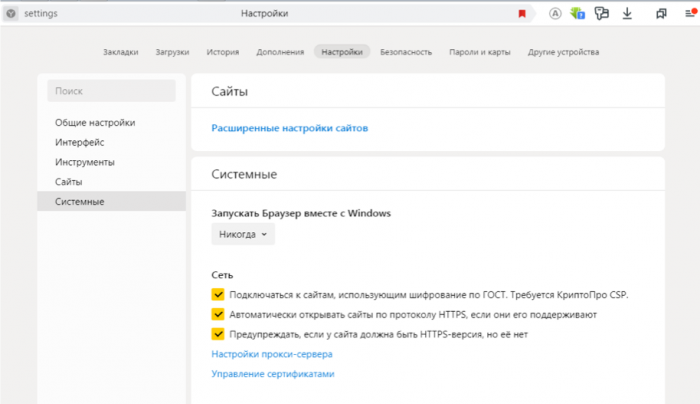
Task: Click the Yandex site icon beside settings
Action: pos(11,14)
